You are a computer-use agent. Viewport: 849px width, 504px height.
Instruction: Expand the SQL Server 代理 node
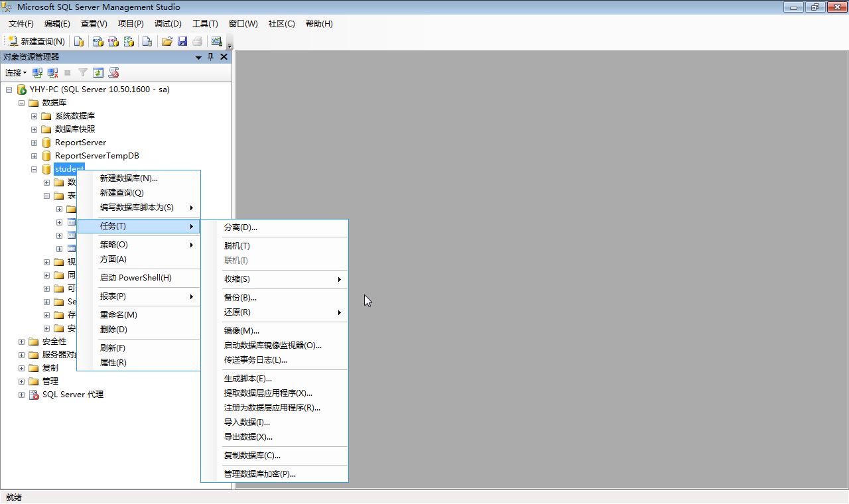22,395
